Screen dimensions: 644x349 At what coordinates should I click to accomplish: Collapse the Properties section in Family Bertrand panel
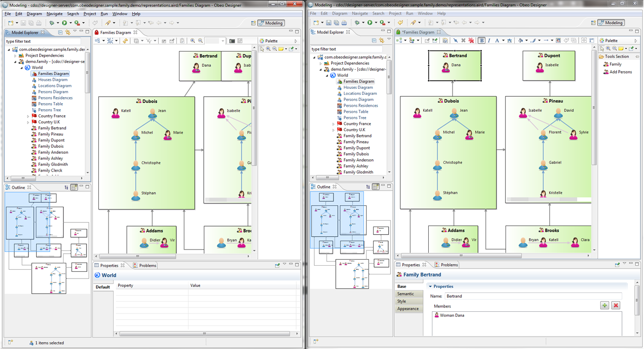pos(430,286)
